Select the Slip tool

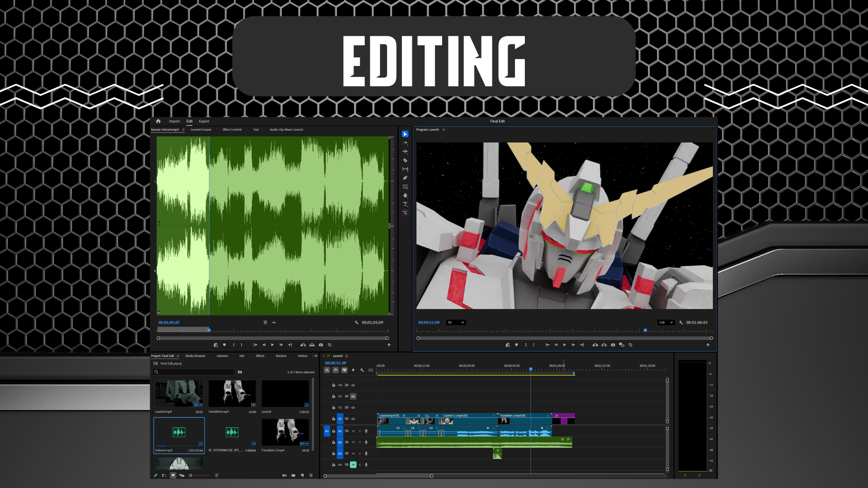coord(405,169)
